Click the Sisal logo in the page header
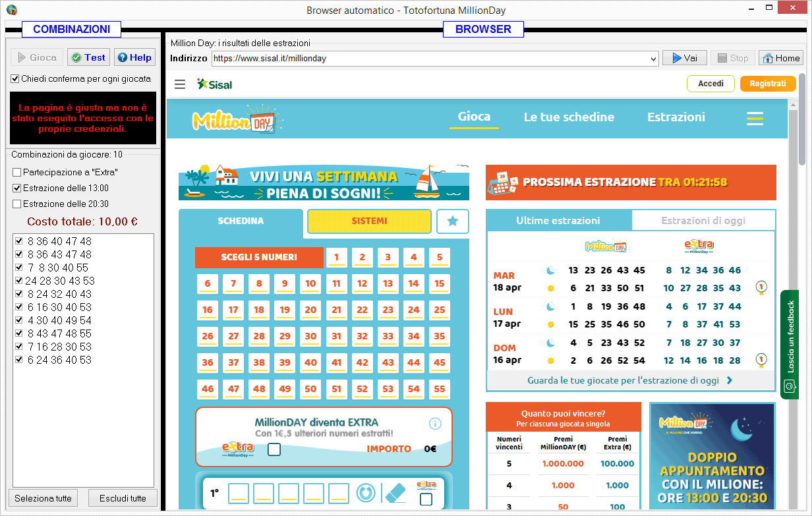This screenshot has width=812, height=516. click(214, 84)
